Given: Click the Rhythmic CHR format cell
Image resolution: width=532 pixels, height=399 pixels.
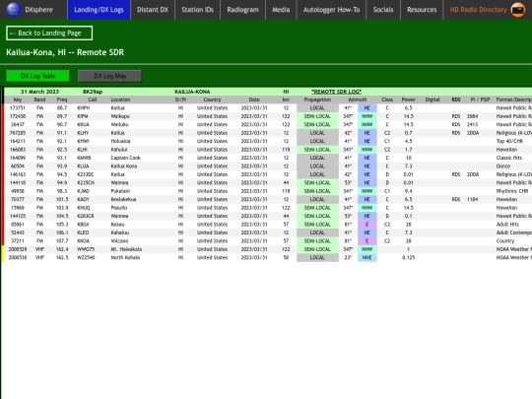Looking at the screenshot, I should tap(512, 191).
